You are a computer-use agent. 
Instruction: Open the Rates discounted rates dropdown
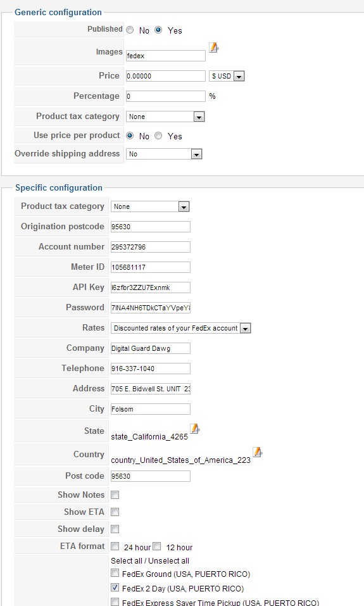click(x=181, y=328)
